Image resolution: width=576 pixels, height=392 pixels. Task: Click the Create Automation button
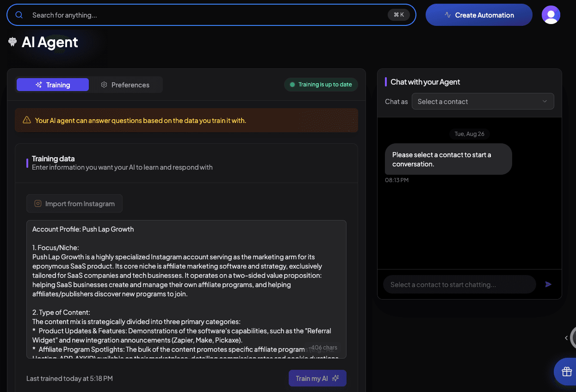pyautogui.click(x=478, y=15)
